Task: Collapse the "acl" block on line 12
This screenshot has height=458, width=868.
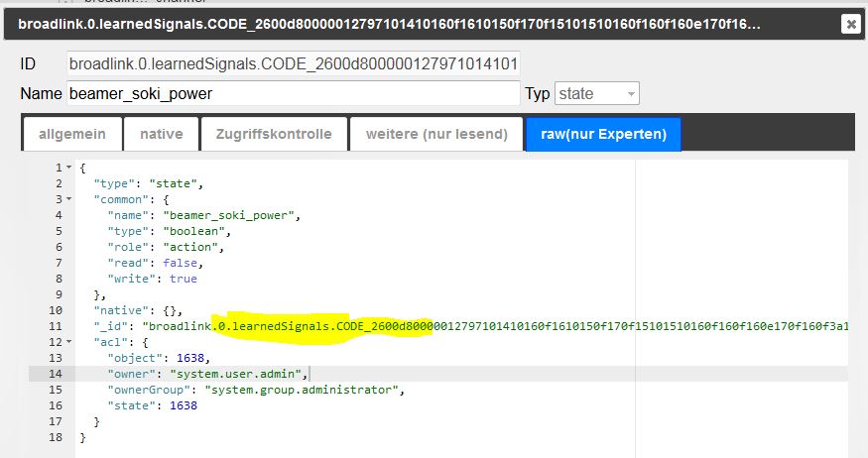Action: 69,342
